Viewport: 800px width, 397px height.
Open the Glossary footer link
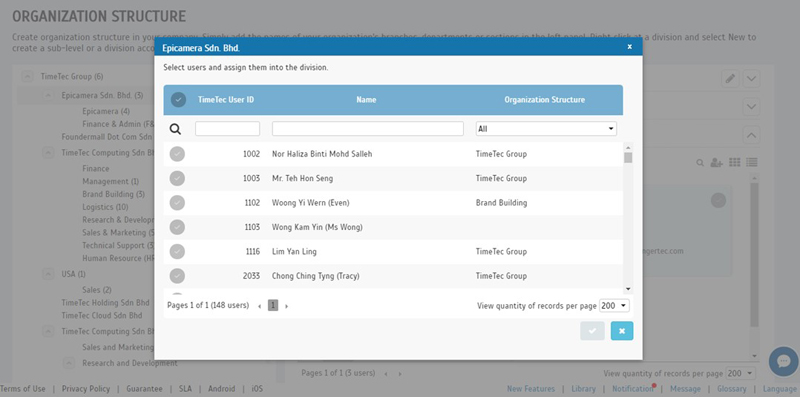732,389
